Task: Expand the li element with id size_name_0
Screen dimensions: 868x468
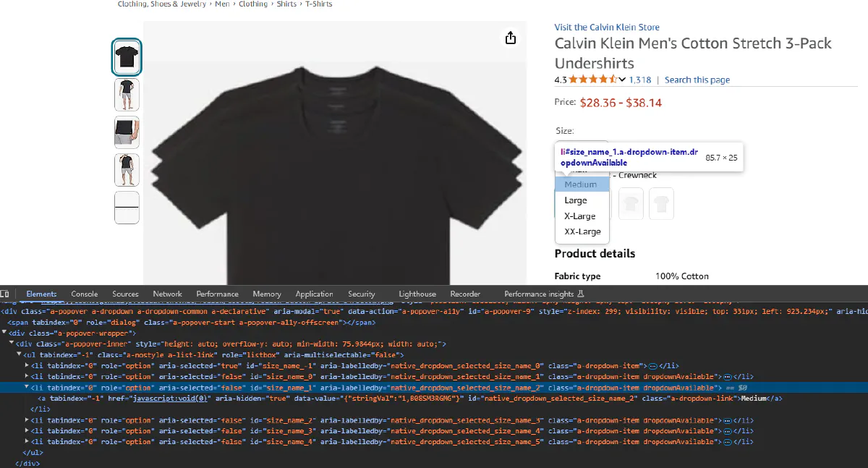Action: point(27,377)
